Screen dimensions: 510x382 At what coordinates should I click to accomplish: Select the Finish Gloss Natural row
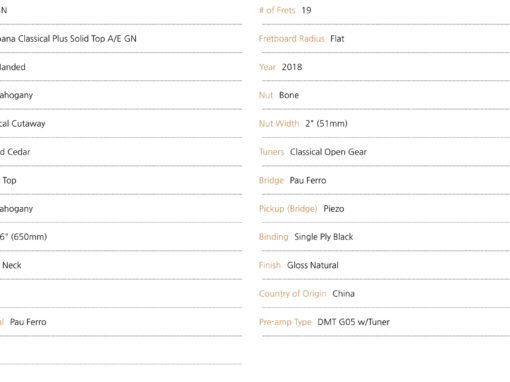click(x=384, y=265)
